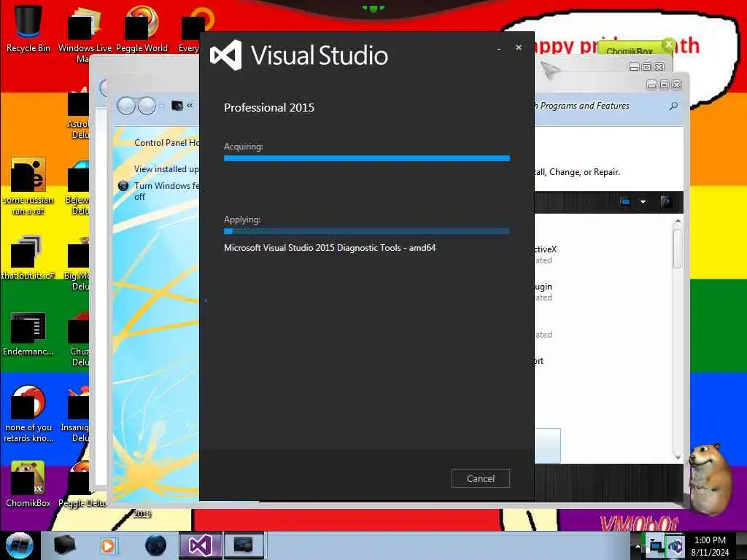Select the Big Money Deluxe desktop icon
Screen dimensions: 747x560
pyautogui.click(x=77, y=264)
